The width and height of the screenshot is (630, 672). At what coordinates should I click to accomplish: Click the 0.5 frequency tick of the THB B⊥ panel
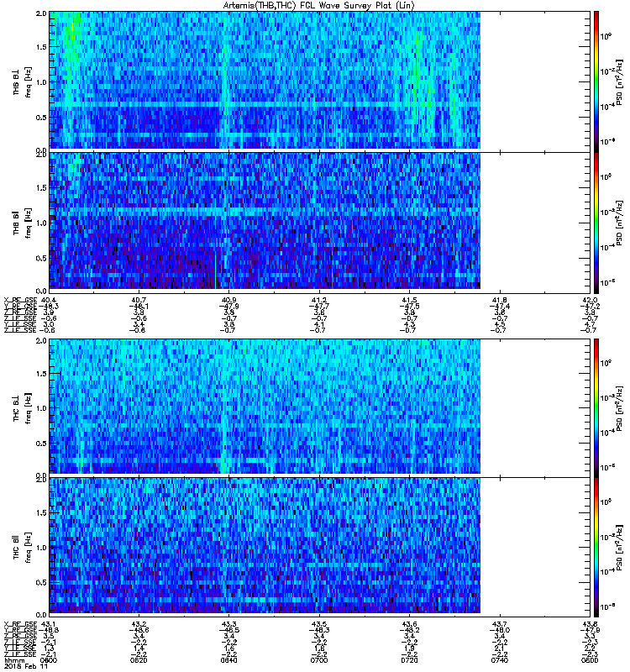[x=41, y=118]
